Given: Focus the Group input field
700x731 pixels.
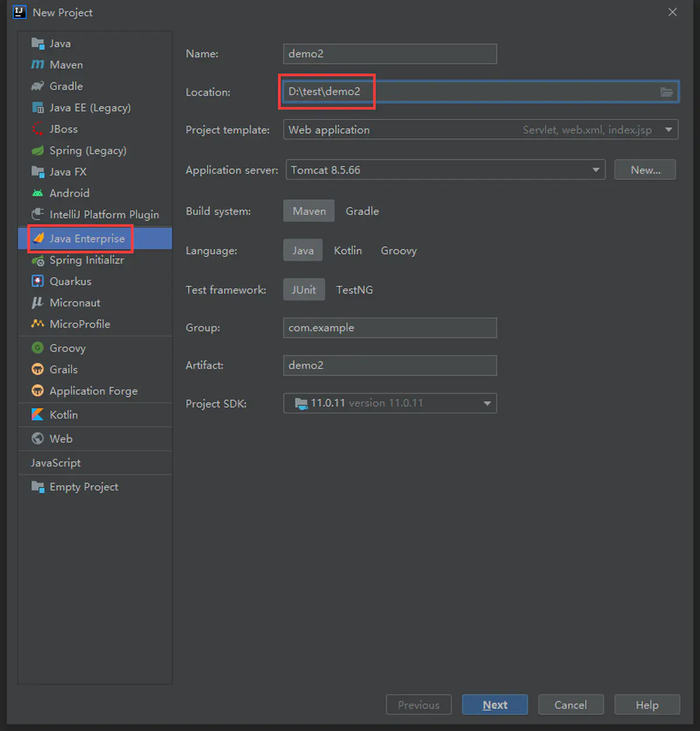Looking at the screenshot, I should click(x=390, y=328).
